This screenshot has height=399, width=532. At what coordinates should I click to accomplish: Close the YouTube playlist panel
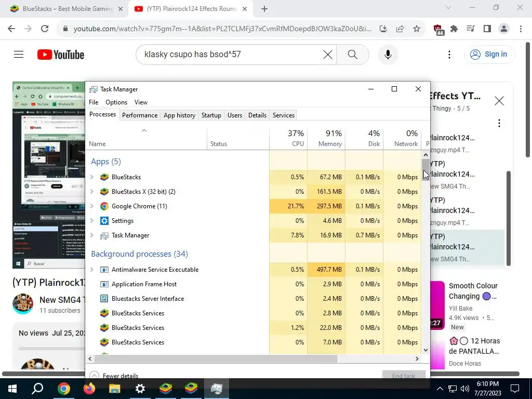point(499,101)
